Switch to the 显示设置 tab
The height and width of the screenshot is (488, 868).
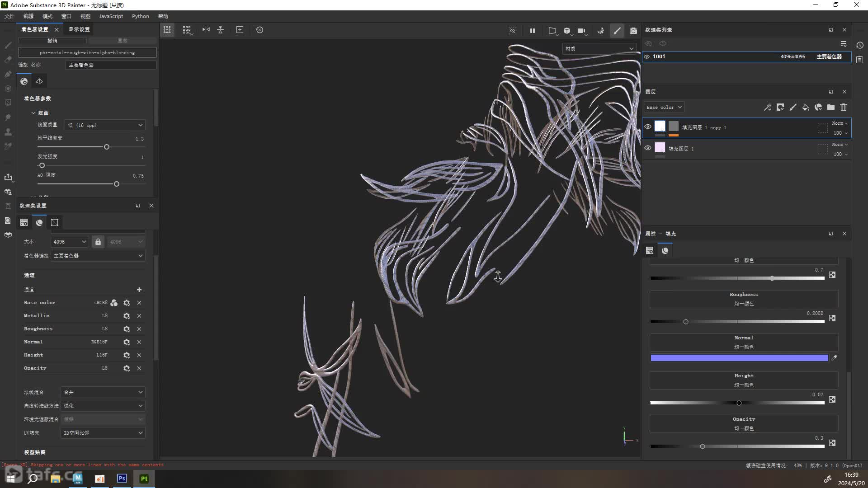click(x=79, y=29)
